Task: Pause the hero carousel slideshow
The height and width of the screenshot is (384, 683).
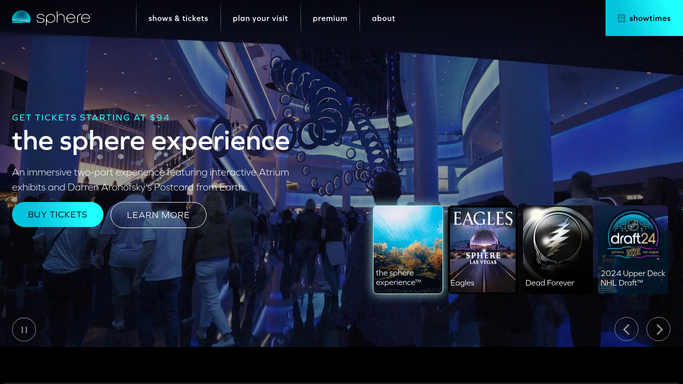Action: coord(24,330)
